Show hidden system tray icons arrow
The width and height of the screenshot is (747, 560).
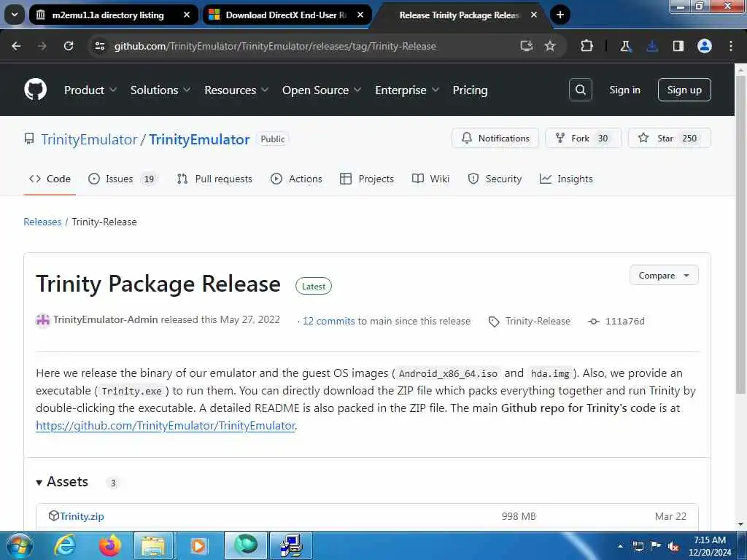click(620, 546)
